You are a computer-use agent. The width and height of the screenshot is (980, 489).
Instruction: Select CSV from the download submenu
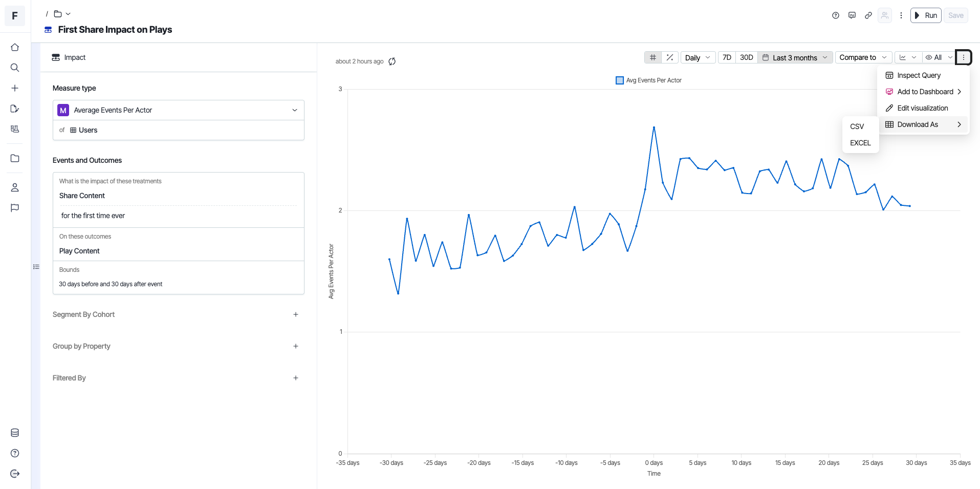point(857,126)
